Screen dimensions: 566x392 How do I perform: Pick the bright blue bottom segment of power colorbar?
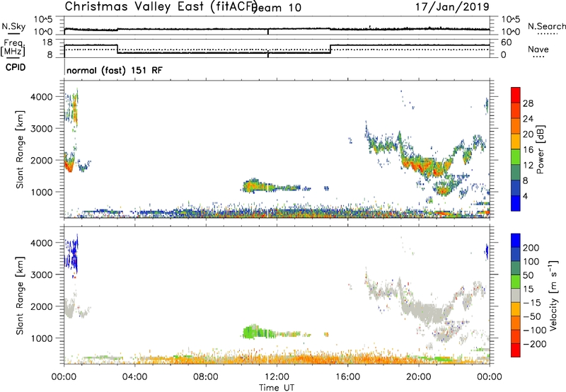[x=516, y=203]
